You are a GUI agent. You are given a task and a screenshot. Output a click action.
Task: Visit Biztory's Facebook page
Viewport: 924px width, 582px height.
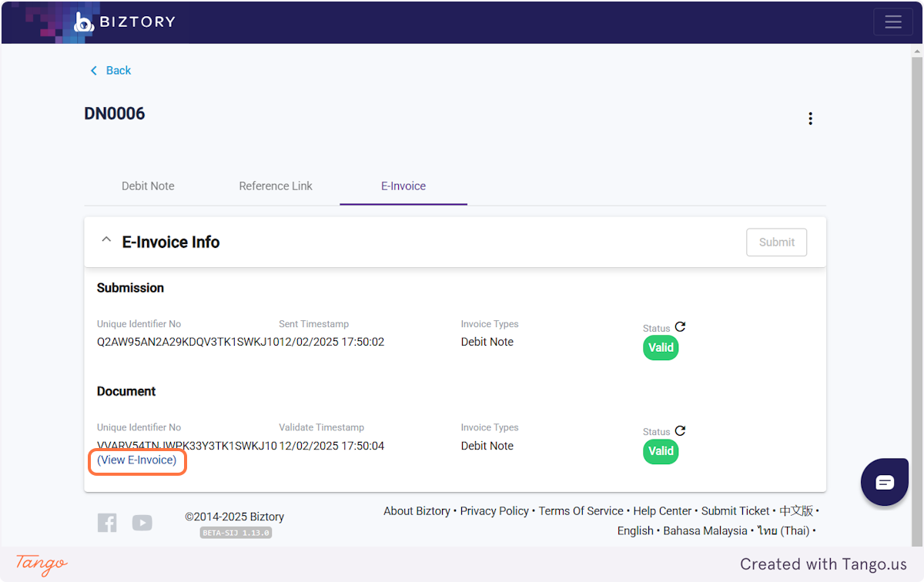(107, 523)
